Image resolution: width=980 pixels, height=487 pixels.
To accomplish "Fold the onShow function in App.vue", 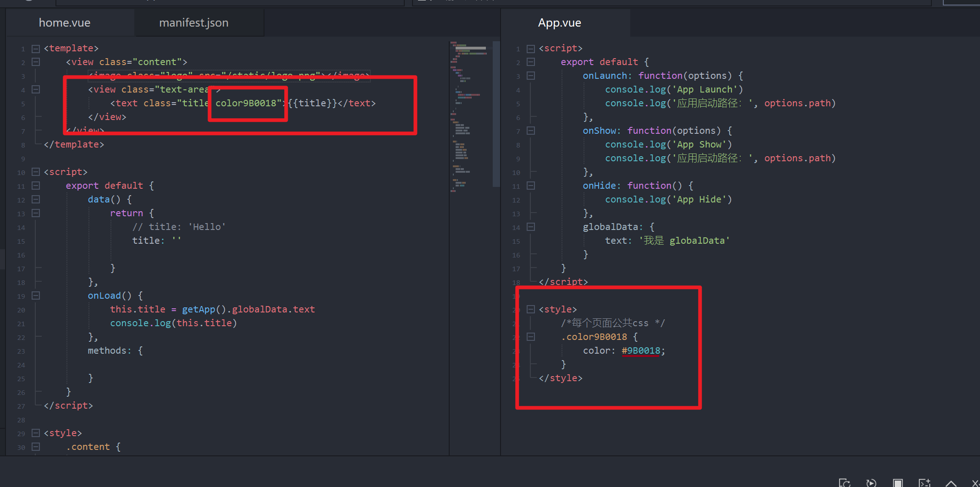I will pos(531,131).
